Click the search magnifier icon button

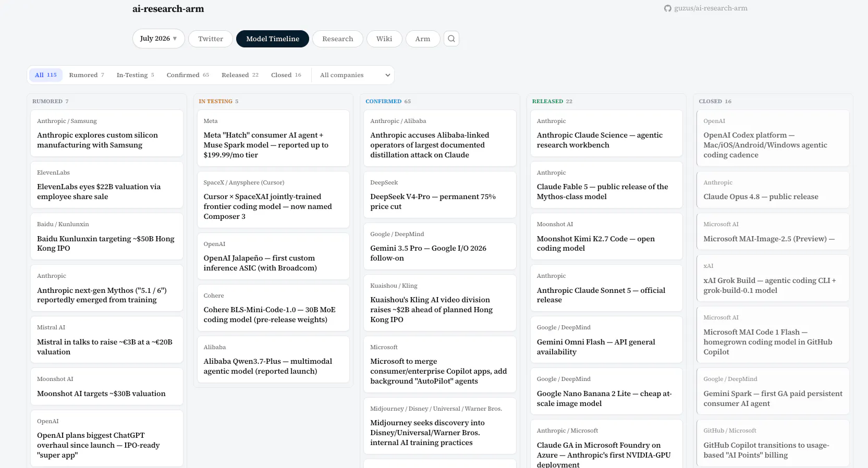click(x=451, y=39)
